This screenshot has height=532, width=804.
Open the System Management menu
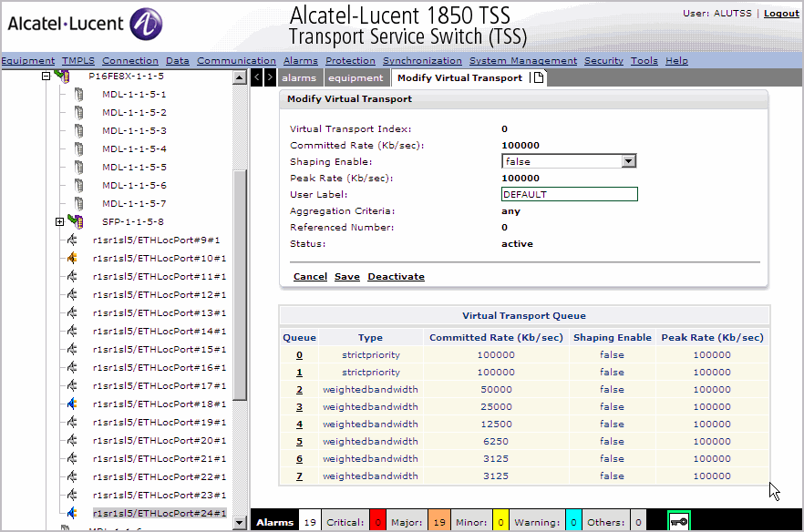click(523, 60)
